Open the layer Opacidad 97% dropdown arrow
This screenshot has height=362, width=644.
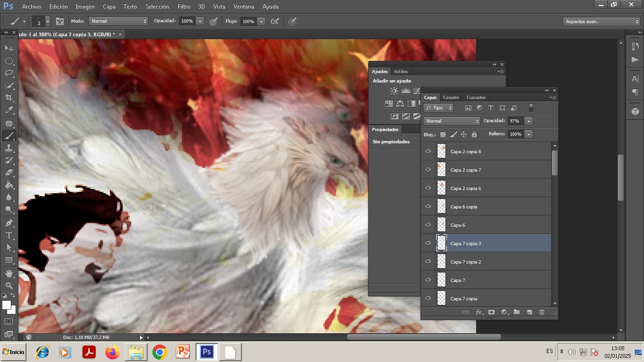[528, 121]
